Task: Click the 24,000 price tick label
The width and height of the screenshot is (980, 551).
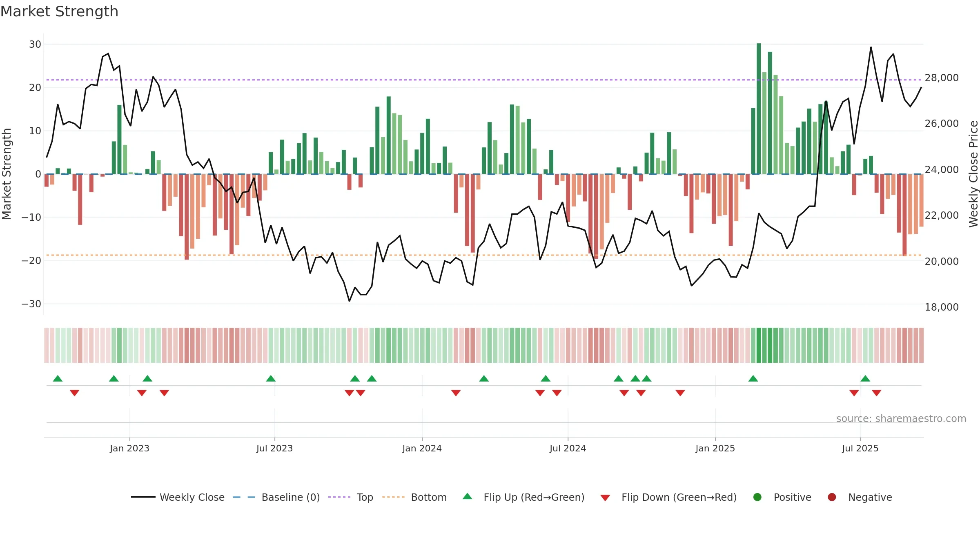Action: pyautogui.click(x=942, y=169)
